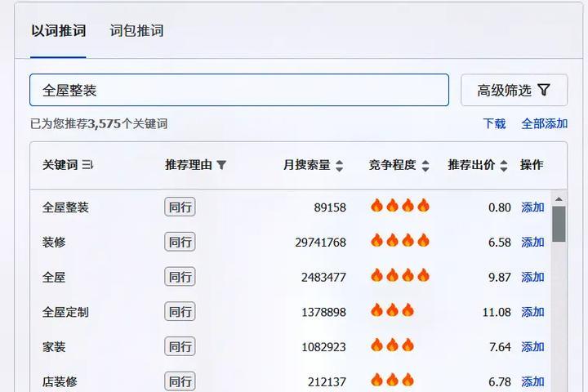Sort by 竞争程度 using its sort arrows
588x392 pixels.
pos(425,166)
